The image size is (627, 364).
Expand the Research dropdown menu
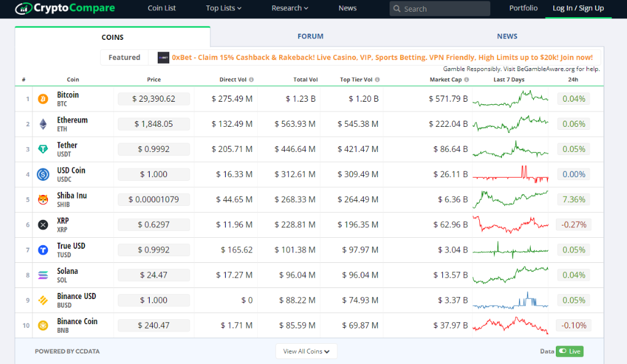[290, 8]
